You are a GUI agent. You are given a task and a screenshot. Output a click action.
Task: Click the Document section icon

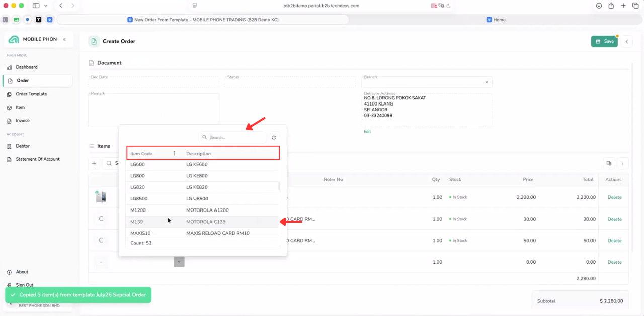click(91, 63)
